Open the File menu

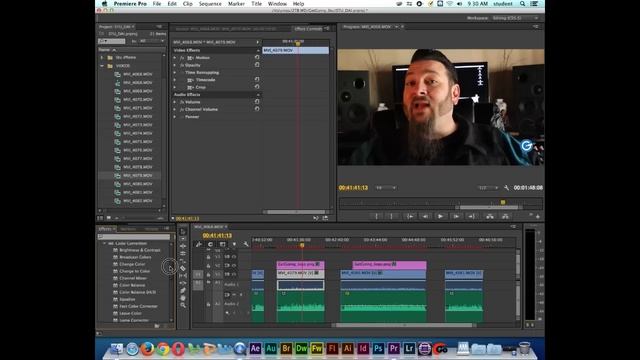click(x=157, y=4)
